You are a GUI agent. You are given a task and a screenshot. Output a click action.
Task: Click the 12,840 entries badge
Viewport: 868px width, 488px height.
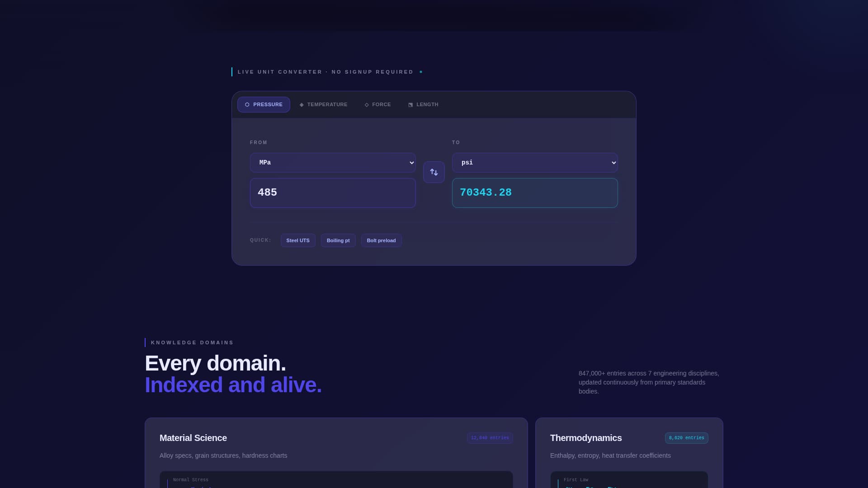490,438
